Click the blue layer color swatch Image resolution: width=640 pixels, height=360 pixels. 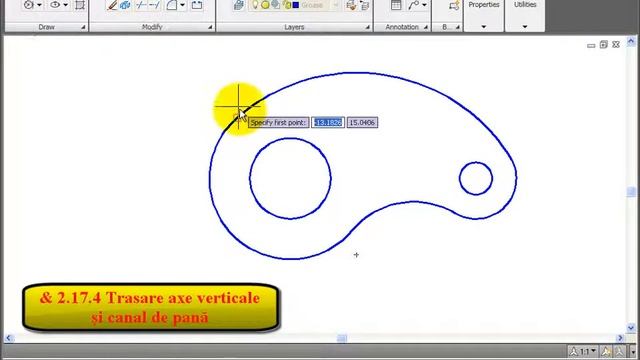click(x=296, y=5)
